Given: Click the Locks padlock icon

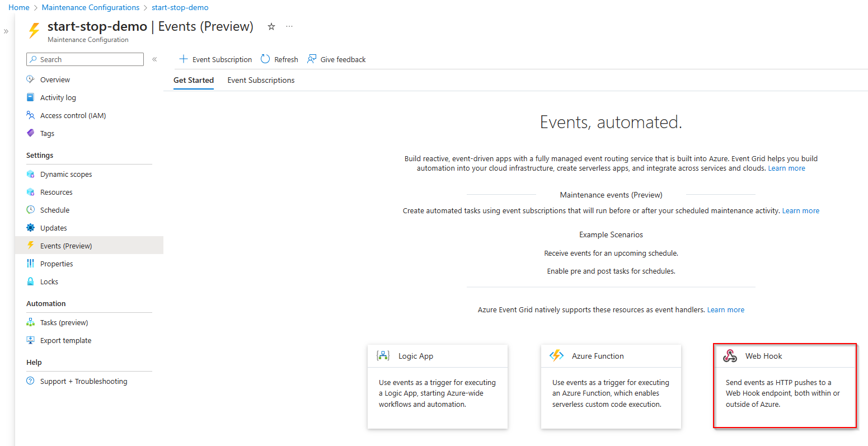Looking at the screenshot, I should 31,281.
